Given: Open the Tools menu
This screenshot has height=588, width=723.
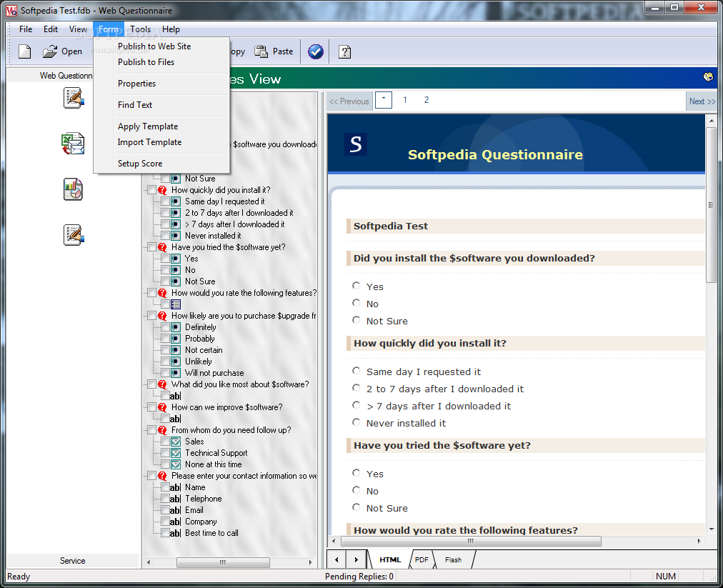Looking at the screenshot, I should [x=140, y=29].
